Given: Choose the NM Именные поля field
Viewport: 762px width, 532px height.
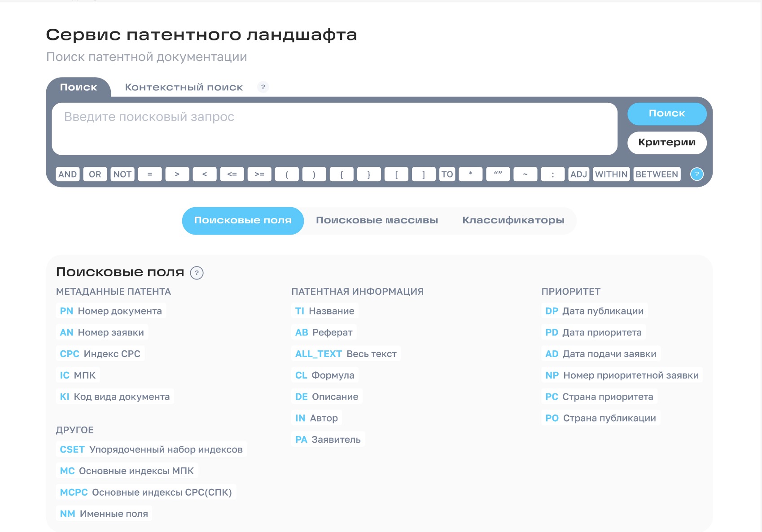Looking at the screenshot, I should tap(104, 514).
